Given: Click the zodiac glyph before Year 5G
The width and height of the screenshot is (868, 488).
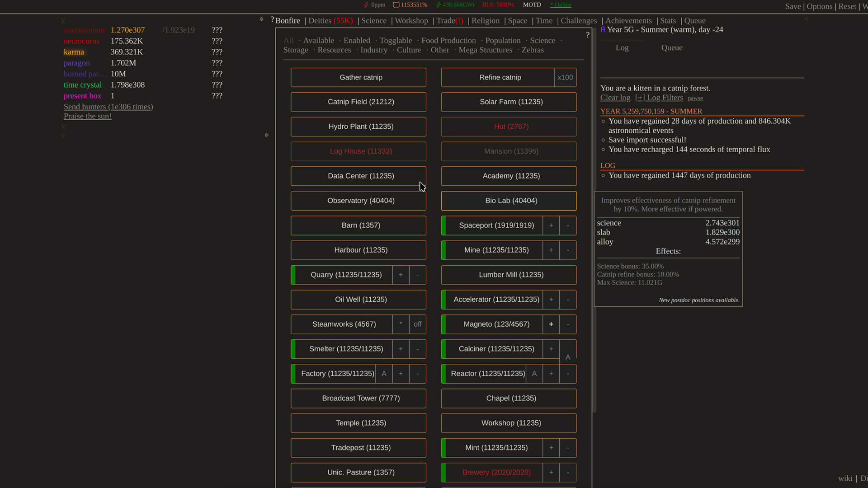Looking at the screenshot, I should [x=603, y=29].
